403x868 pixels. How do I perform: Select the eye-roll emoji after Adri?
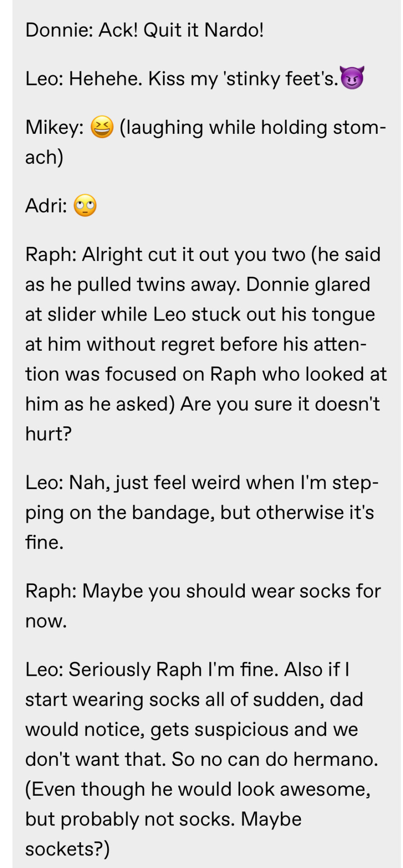[x=85, y=206]
